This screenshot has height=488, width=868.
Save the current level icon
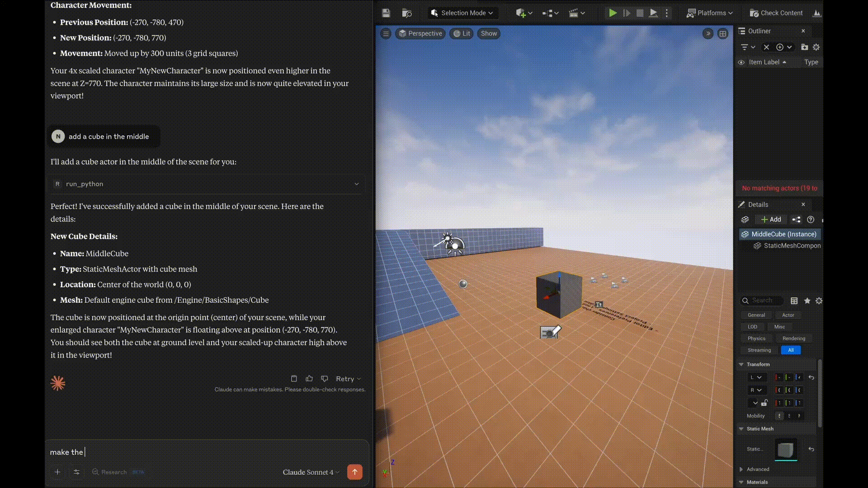[x=386, y=13]
